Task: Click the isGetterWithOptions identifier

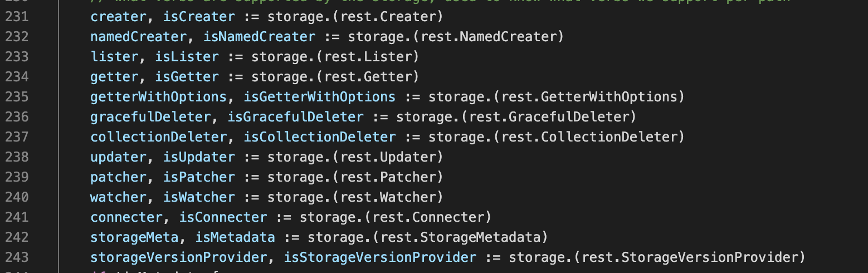Action: [x=319, y=97]
